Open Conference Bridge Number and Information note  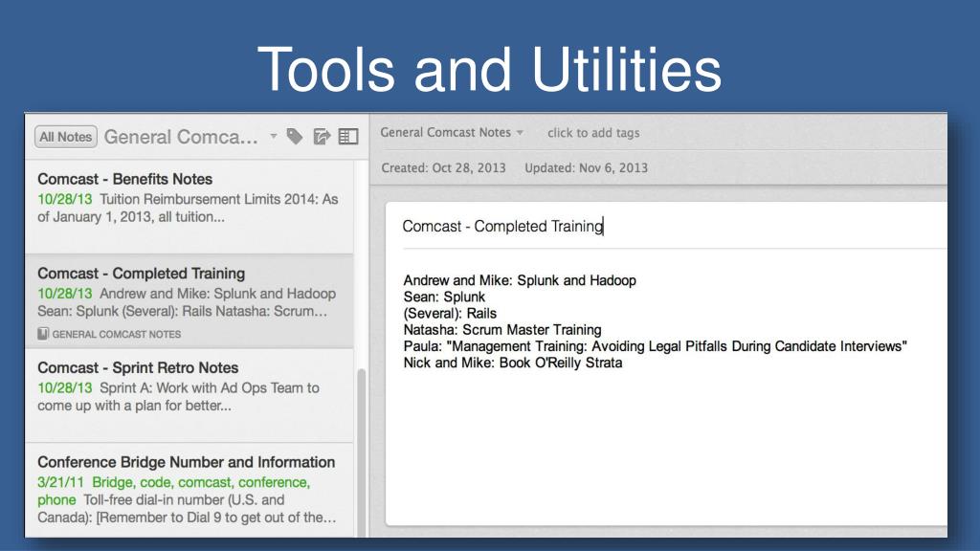(189, 488)
